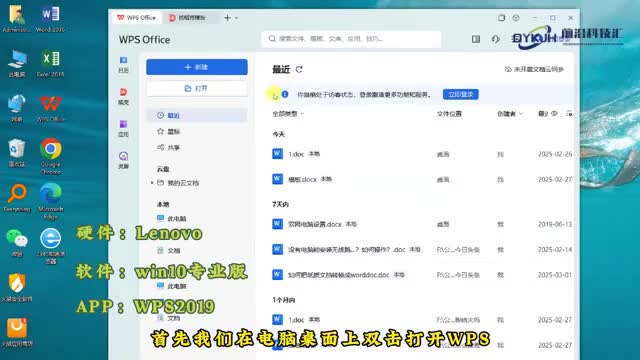
Task: Open 如何把纸质文档转换成worddoc.doc
Action: (422, 275)
